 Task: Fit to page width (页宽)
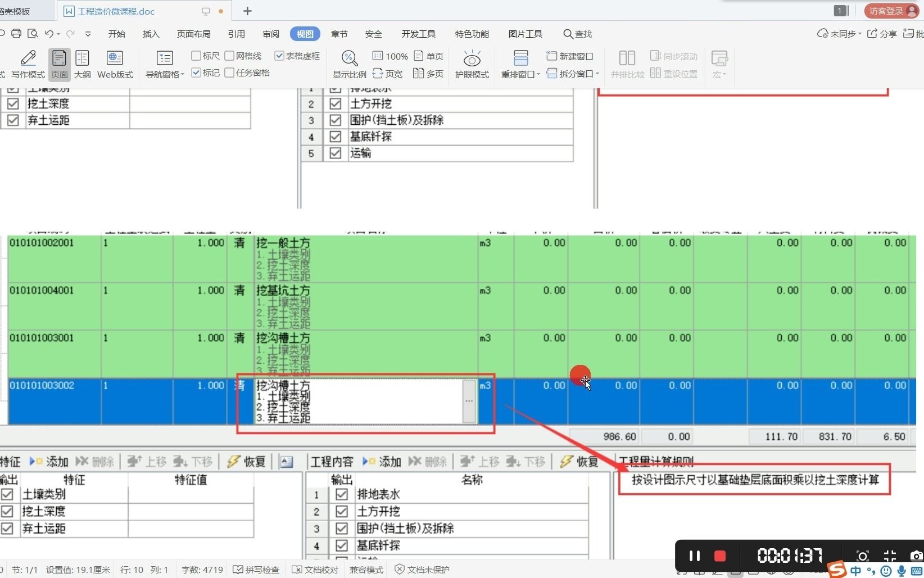[x=388, y=74]
